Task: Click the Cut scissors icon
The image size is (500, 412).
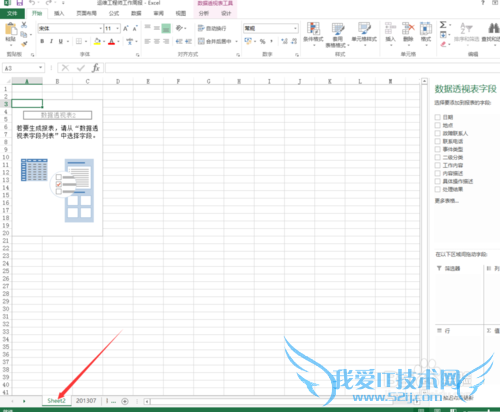Action: tap(24, 25)
